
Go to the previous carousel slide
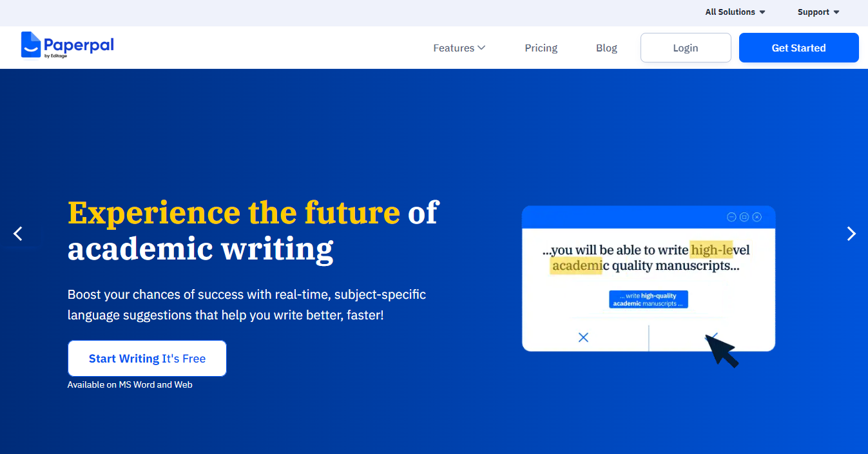point(18,234)
